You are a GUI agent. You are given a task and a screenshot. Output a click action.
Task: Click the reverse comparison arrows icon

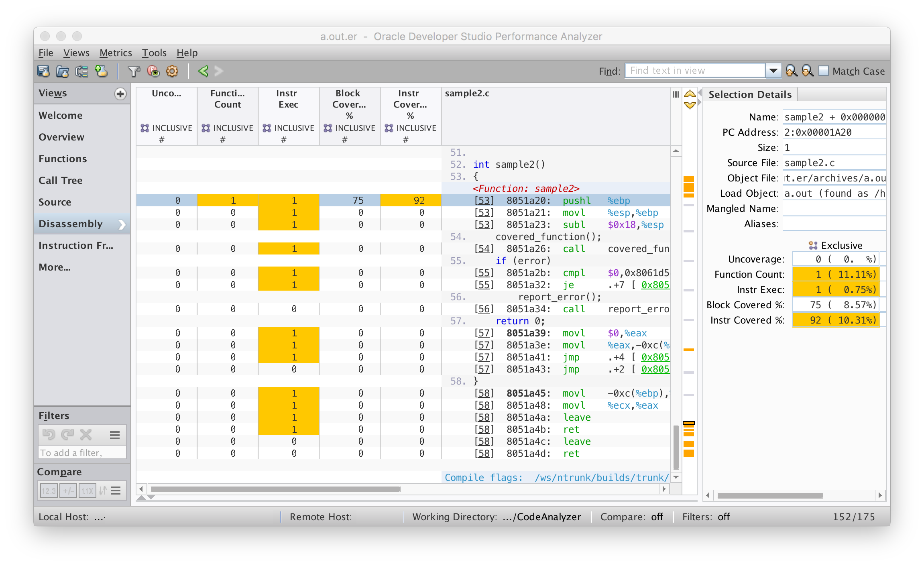[x=103, y=491]
